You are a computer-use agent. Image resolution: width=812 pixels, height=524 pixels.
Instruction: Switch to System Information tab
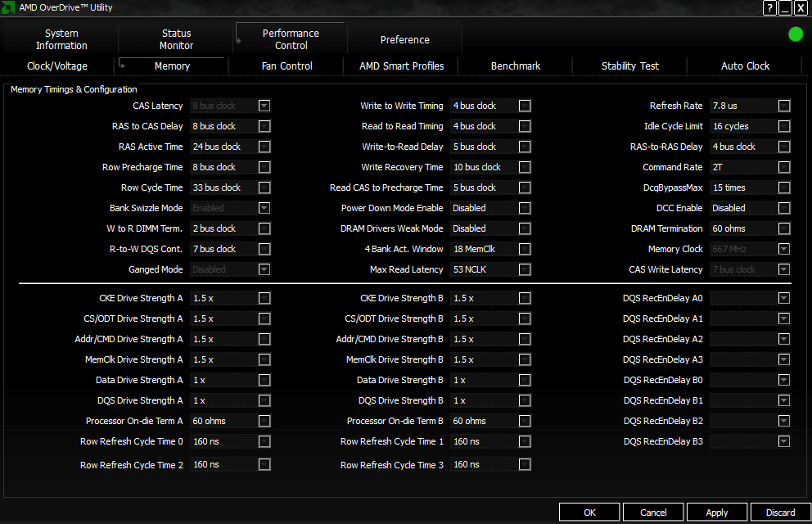(x=61, y=39)
